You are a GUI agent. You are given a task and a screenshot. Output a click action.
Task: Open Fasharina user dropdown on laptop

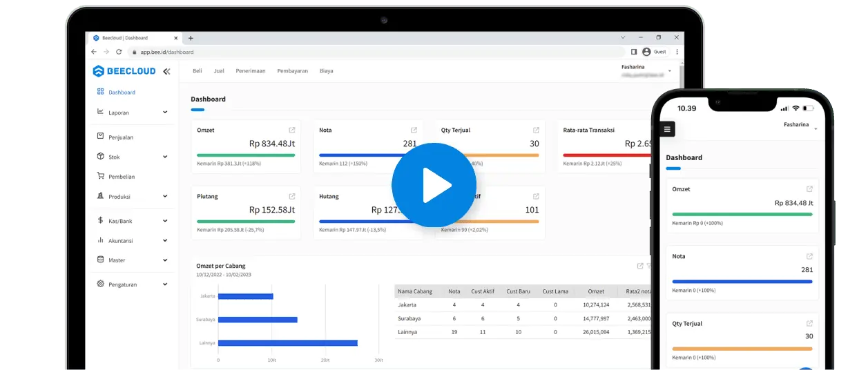[x=669, y=71]
